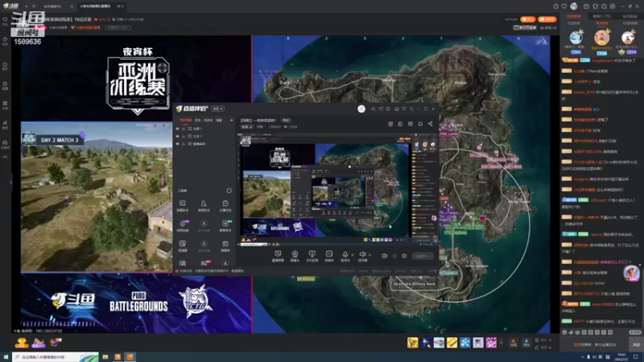Click the lock icon in the companion room bar

[400, 124]
